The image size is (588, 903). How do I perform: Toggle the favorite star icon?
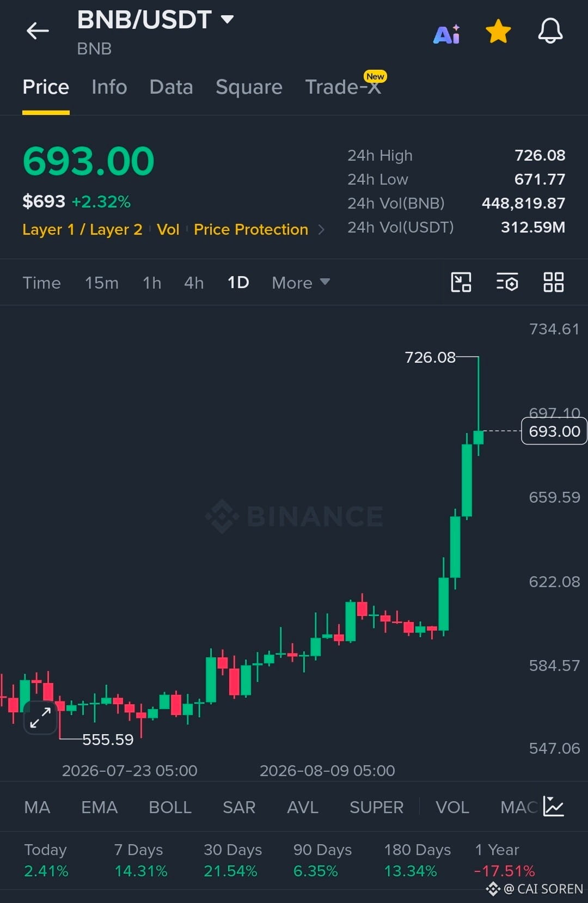(498, 31)
